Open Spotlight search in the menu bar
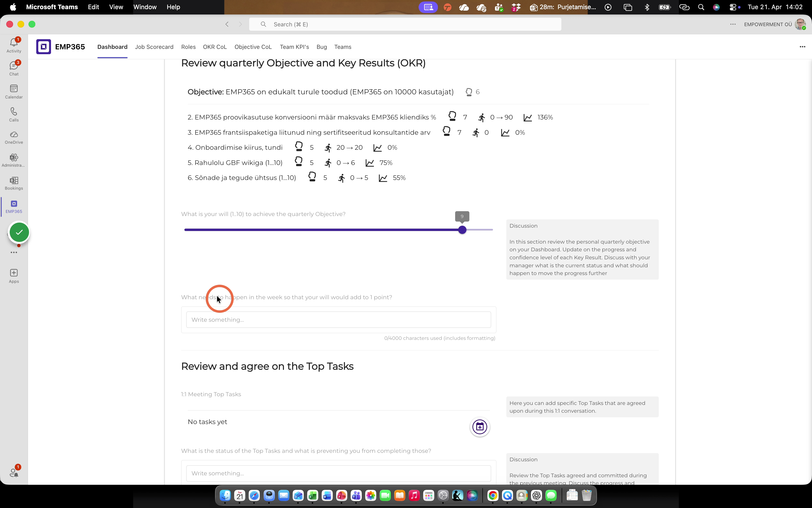812x508 pixels. click(x=701, y=7)
